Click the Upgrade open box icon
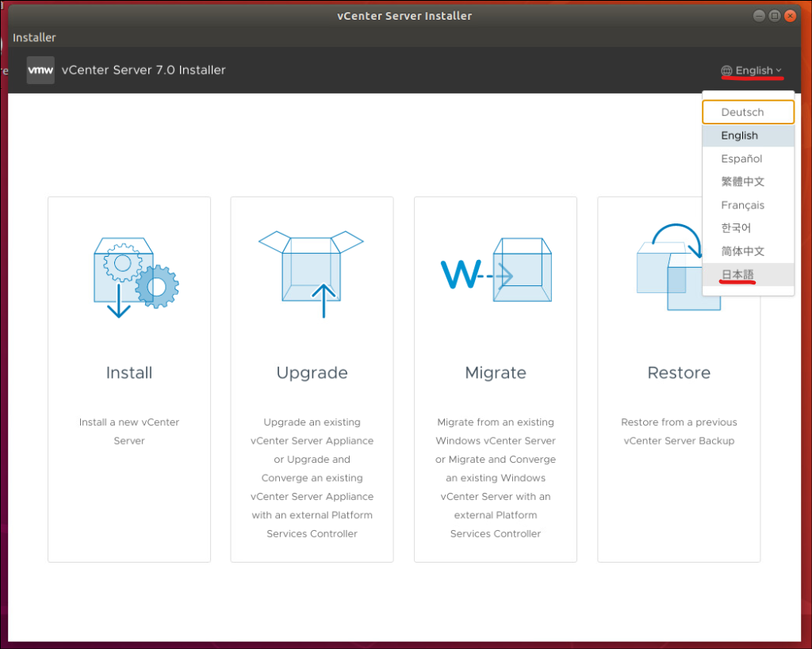The image size is (812, 649). click(311, 273)
